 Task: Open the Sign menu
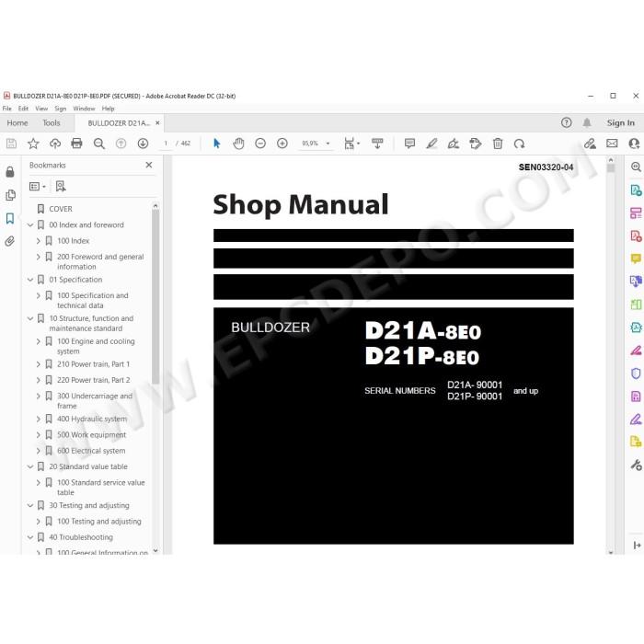tap(61, 109)
